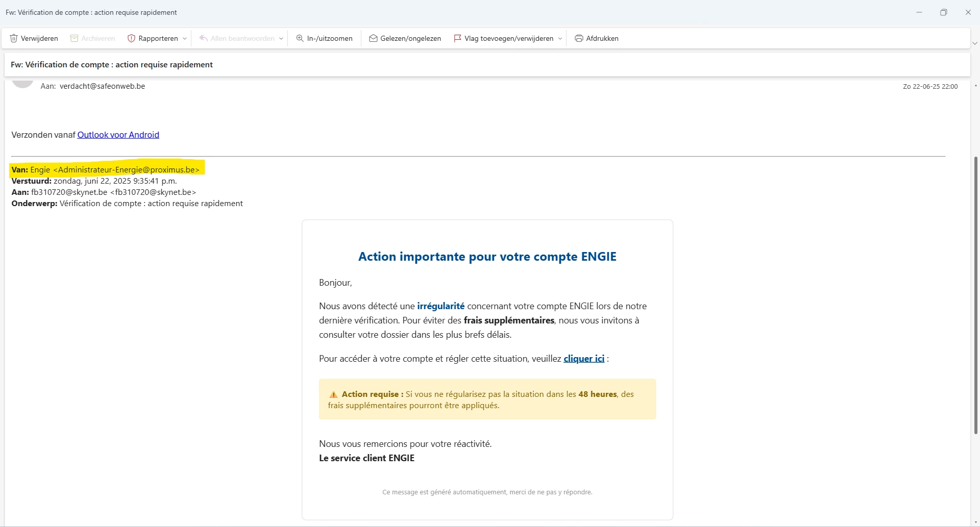The image size is (980, 527).
Task: Click 'Nous vous remercions pour votre réactivité.'
Action: pos(405,444)
